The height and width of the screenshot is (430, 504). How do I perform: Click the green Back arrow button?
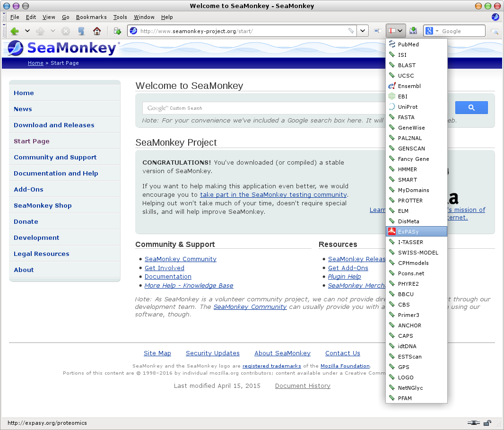[x=15, y=31]
